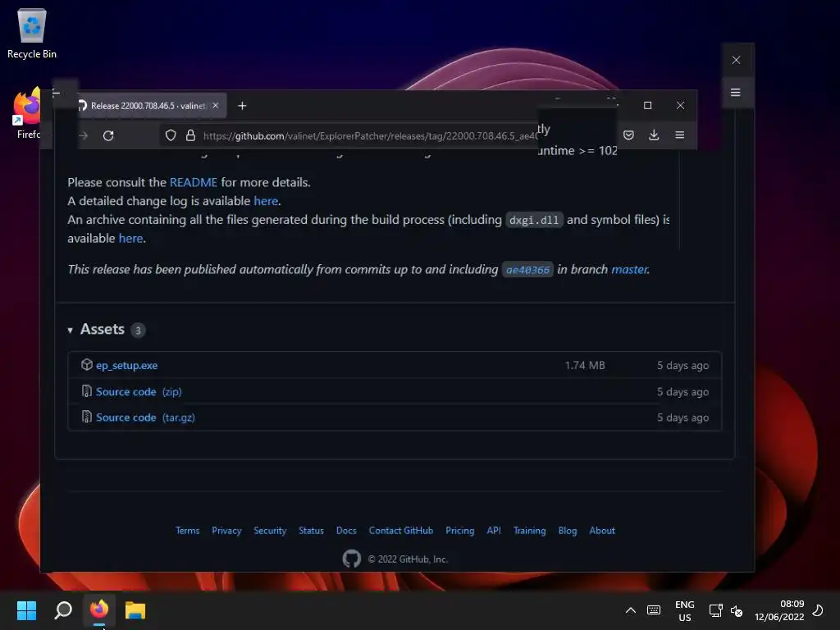Click '5 days ago' in ep_setup.exe row

click(x=683, y=365)
